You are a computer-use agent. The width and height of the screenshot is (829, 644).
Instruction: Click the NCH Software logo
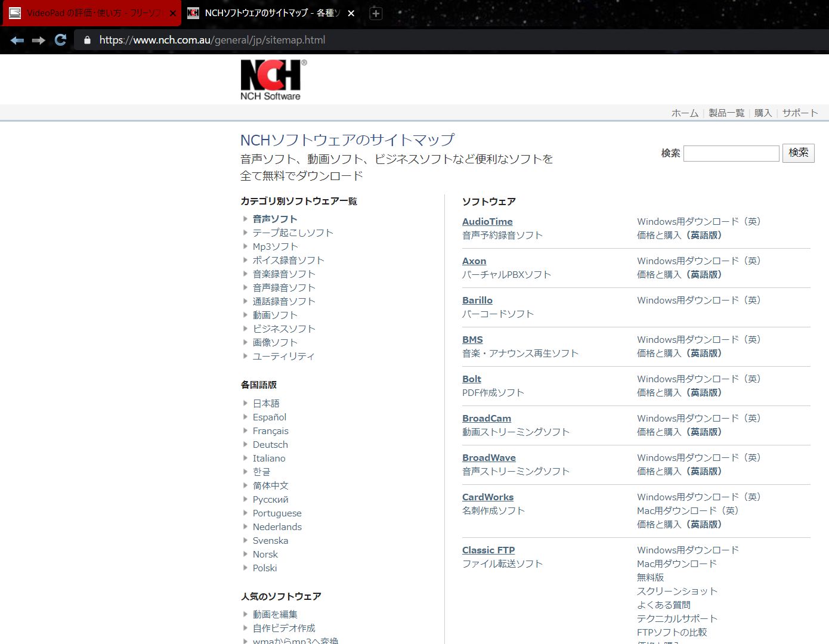[x=273, y=79]
